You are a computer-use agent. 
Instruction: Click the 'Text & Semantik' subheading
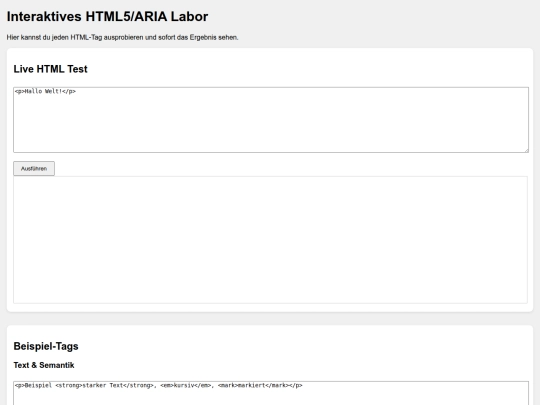(44, 365)
